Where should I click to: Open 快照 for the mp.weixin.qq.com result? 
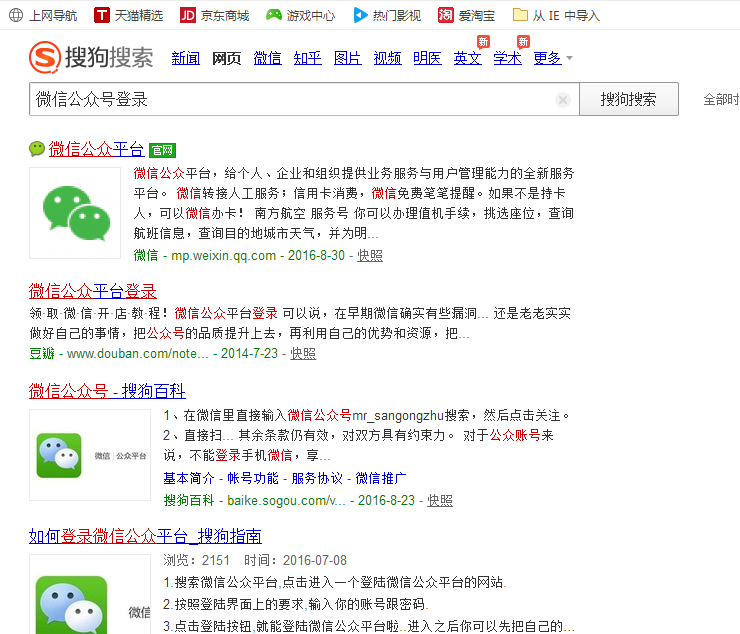[x=370, y=255]
